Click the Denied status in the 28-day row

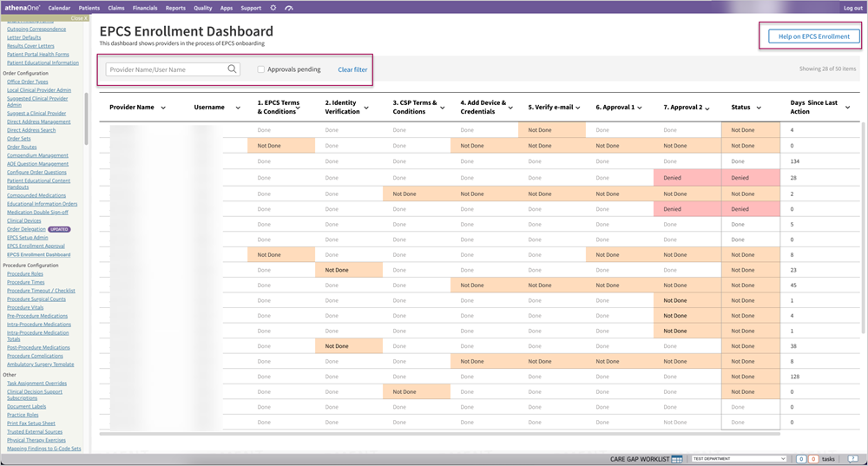coord(751,178)
